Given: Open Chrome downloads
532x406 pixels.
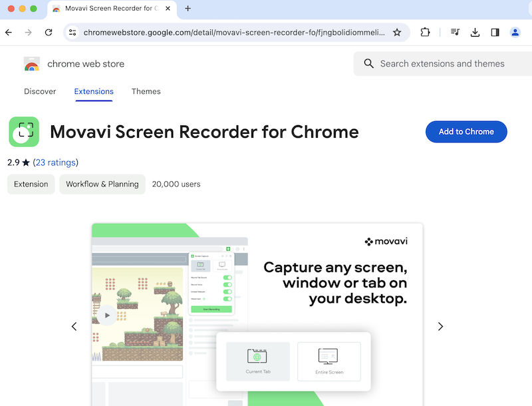Looking at the screenshot, I should click(475, 32).
